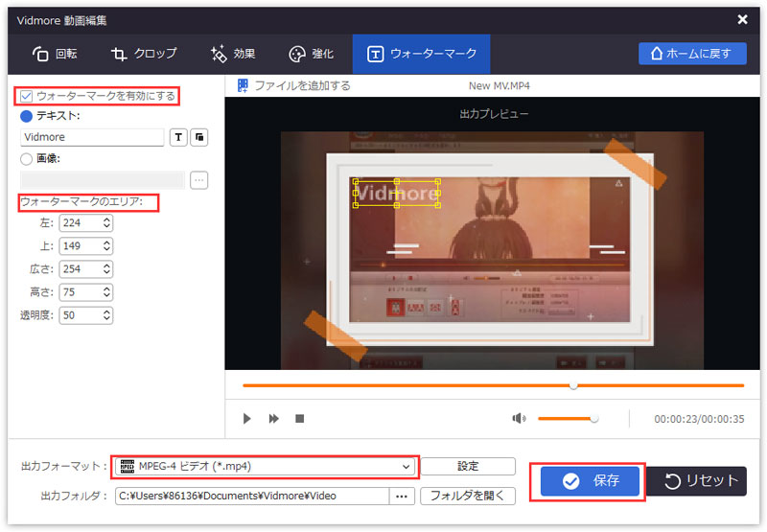Click the fast forward button

274,419
